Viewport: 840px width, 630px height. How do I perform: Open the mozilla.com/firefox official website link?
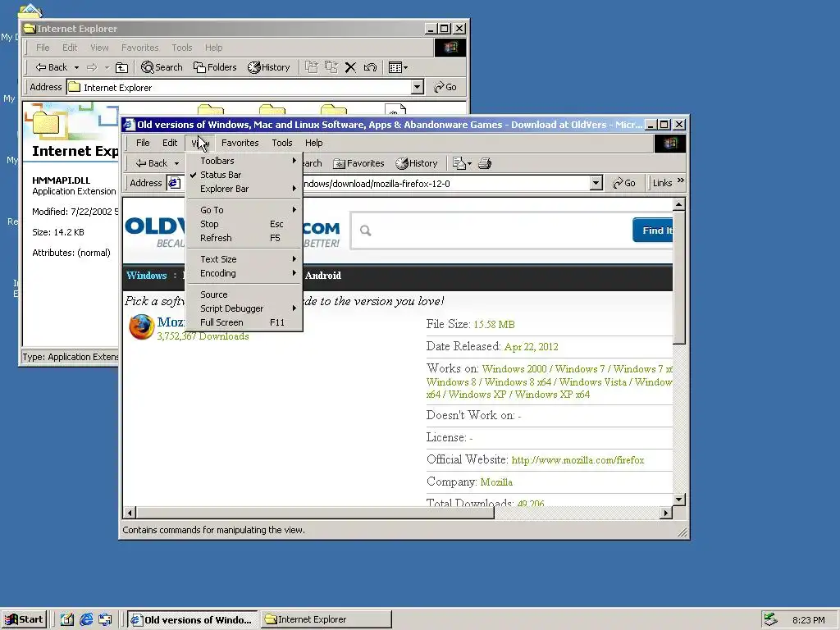tap(577, 460)
